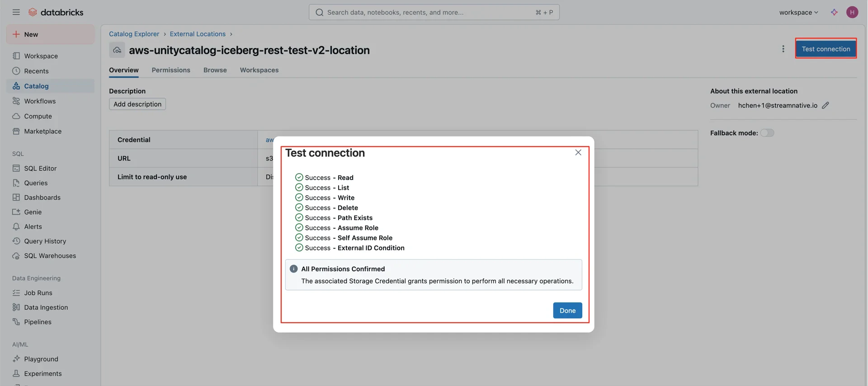This screenshot has width=868, height=386.
Task: Click the SQL Editor icon
Action: 16,168
